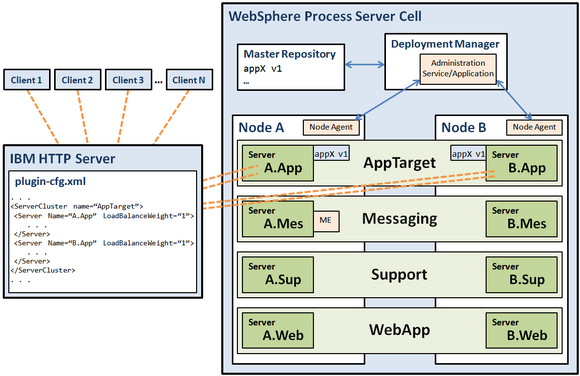580x376 pixels.
Task: Select the Server A.Mes block
Action: (x=278, y=219)
